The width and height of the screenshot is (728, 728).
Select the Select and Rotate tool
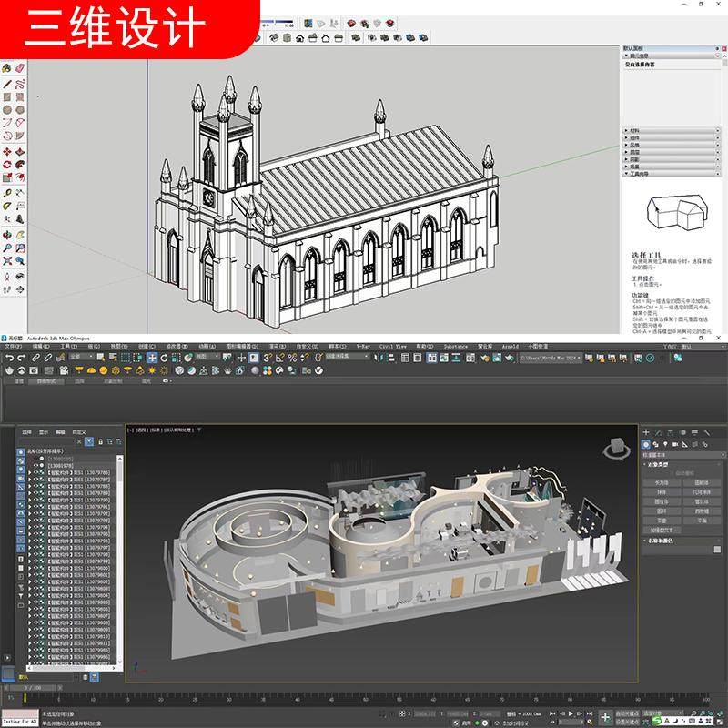click(x=164, y=359)
